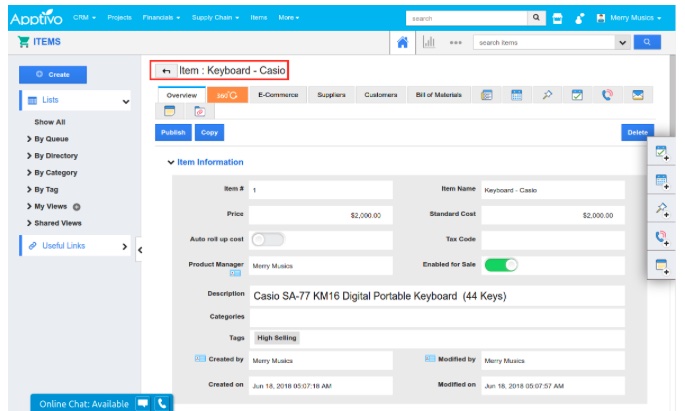Open the notes tab icon

click(x=170, y=111)
